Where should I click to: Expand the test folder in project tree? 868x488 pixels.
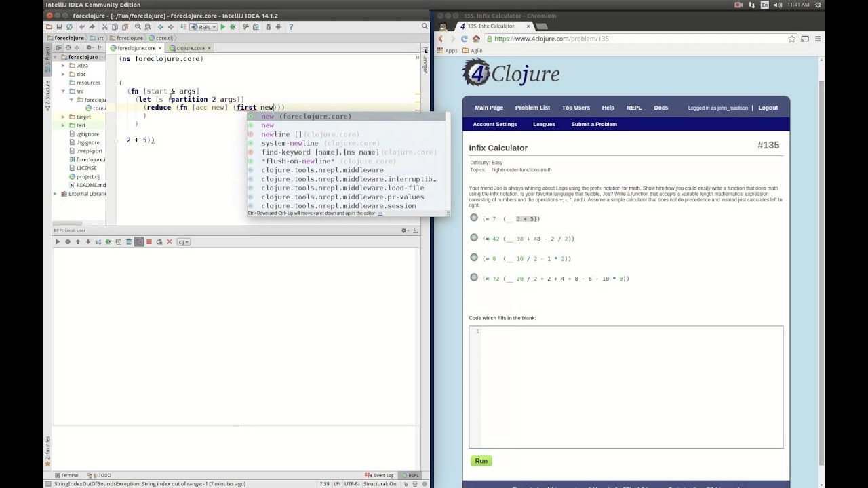64,125
